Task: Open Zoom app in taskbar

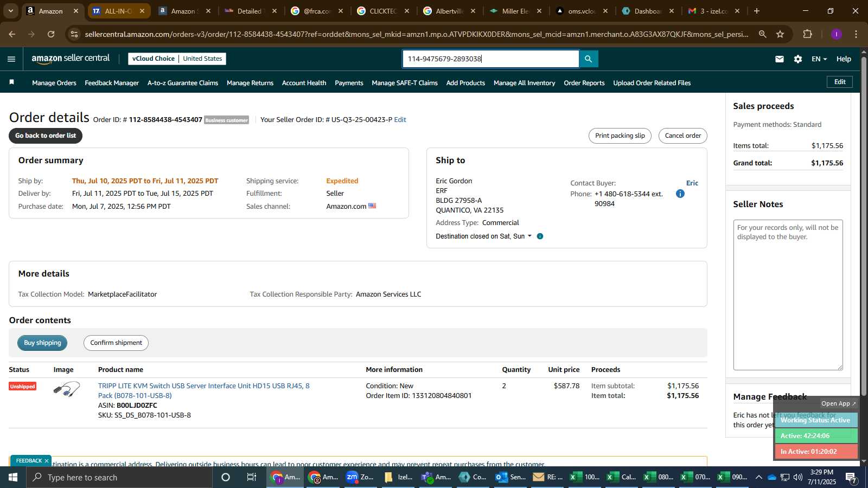Action: coord(360,477)
